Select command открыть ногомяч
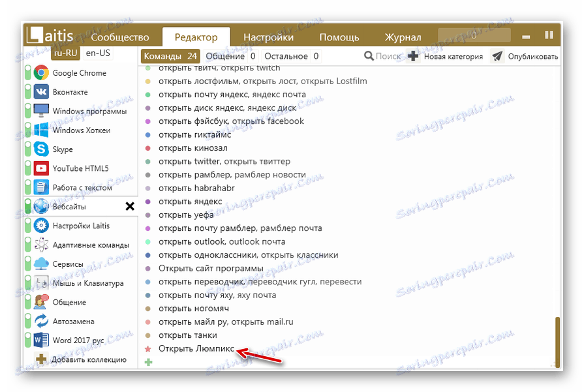 pos(194,309)
